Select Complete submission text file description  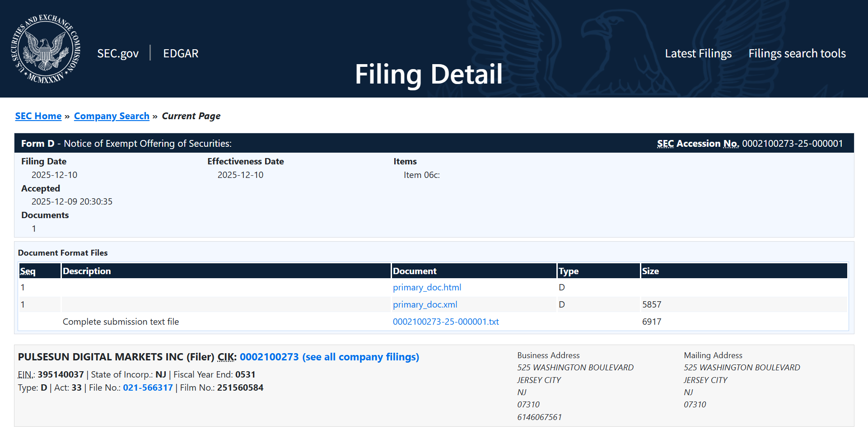click(121, 322)
